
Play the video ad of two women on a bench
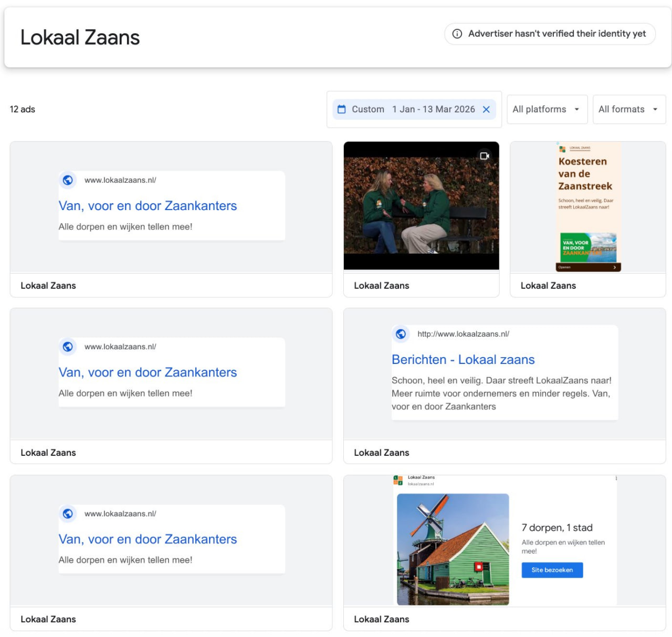[421, 205]
